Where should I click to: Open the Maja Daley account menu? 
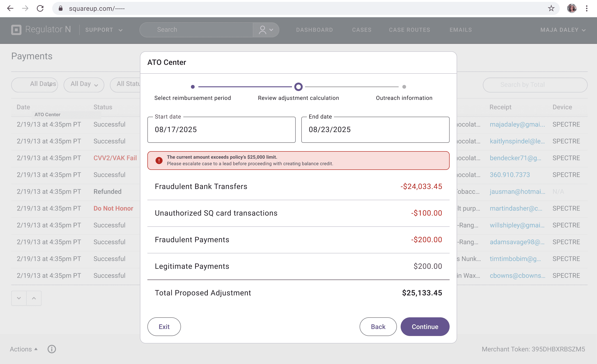tap(562, 30)
